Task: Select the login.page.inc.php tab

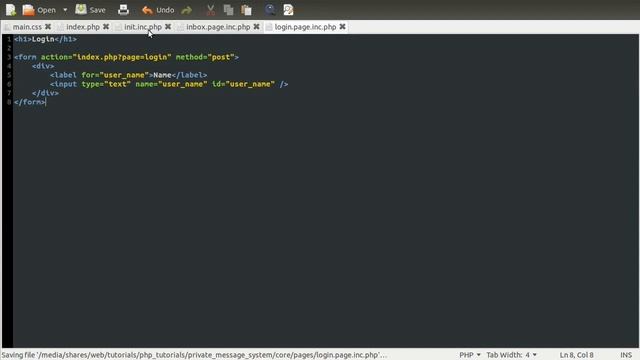Action: [x=305, y=27]
